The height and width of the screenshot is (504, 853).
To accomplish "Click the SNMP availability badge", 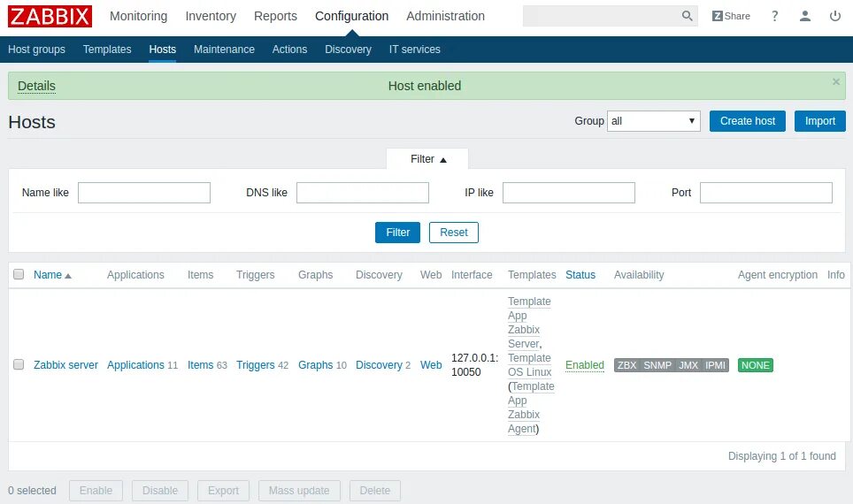I will tap(657, 365).
